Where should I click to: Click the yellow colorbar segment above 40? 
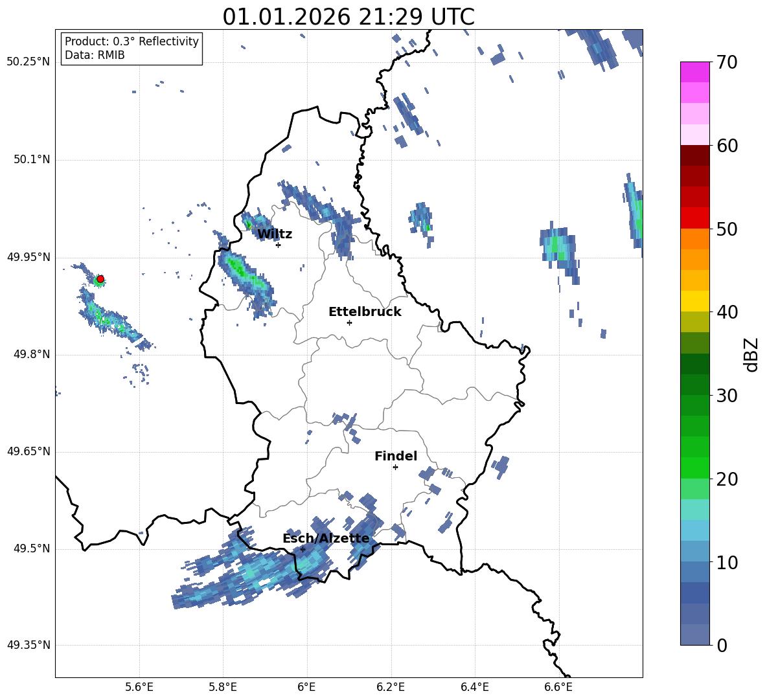694,301
